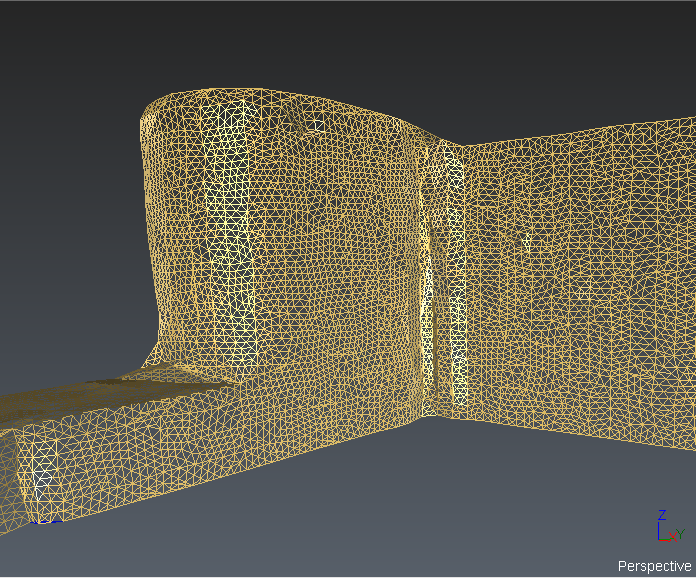Click the blue Z axis label
Image resolution: width=696 pixels, height=578 pixels.
click(x=661, y=514)
